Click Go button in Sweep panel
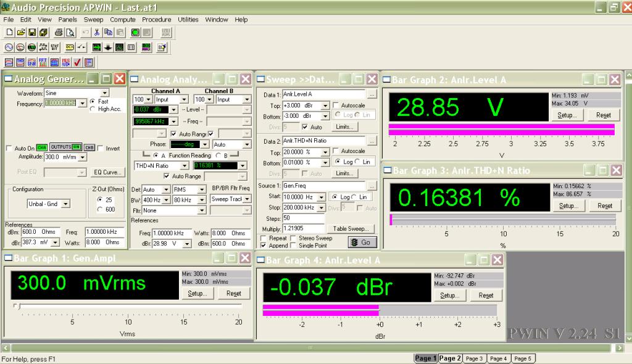Image resolution: width=632 pixels, height=364 pixels. click(362, 242)
